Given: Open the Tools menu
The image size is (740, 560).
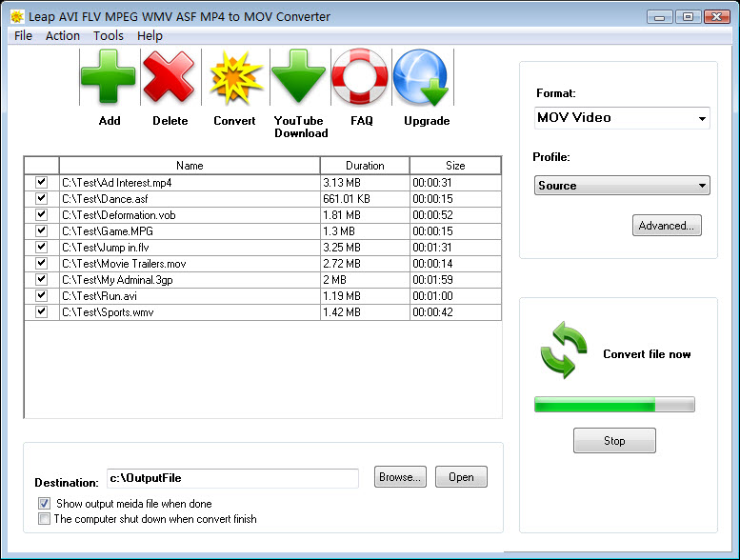Looking at the screenshot, I should click(108, 36).
